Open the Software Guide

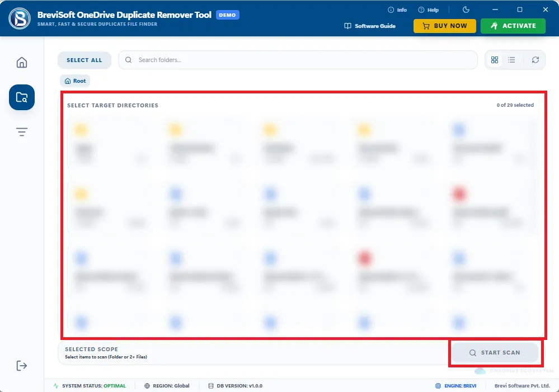[x=370, y=26]
